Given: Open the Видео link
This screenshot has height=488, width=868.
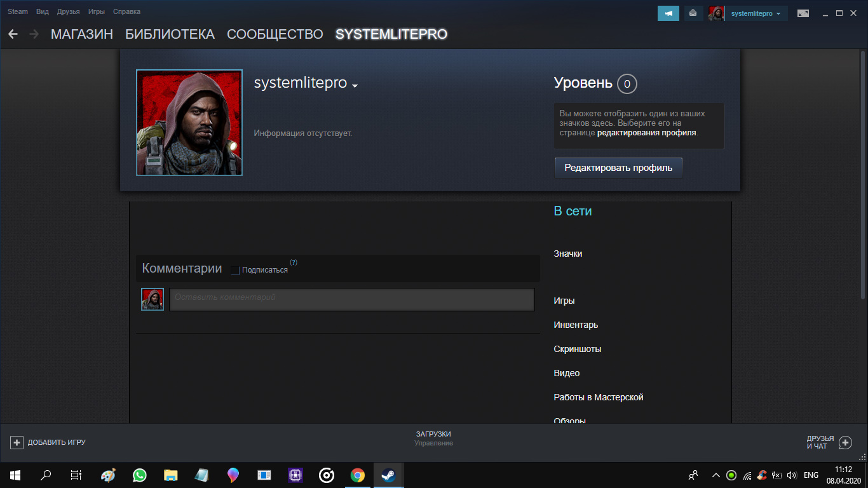Looking at the screenshot, I should (567, 373).
